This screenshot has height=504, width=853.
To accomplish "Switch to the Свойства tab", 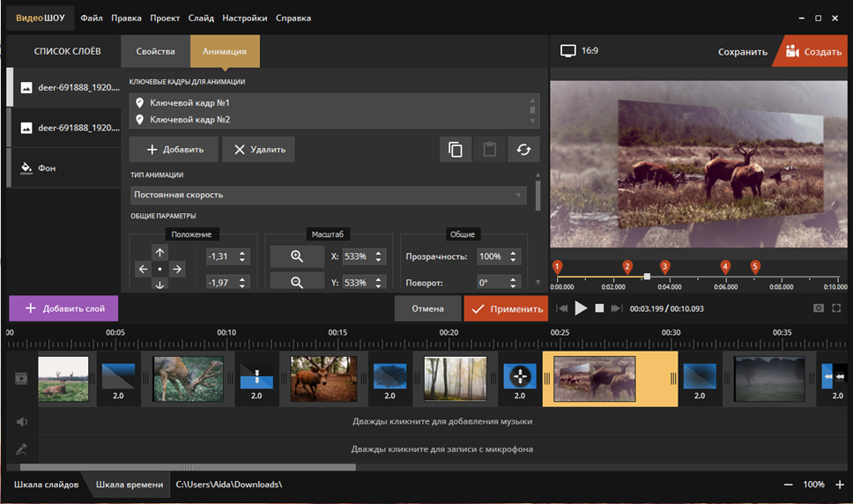I will click(155, 51).
